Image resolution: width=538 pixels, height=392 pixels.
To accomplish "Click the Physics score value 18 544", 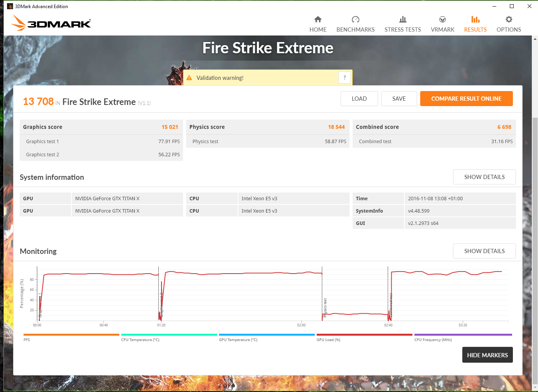I will coord(336,127).
